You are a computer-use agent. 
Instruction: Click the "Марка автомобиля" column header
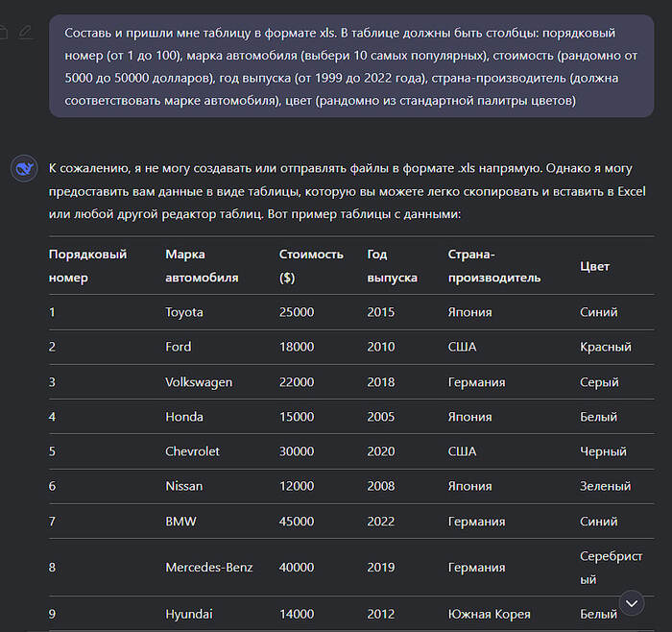tap(202, 266)
